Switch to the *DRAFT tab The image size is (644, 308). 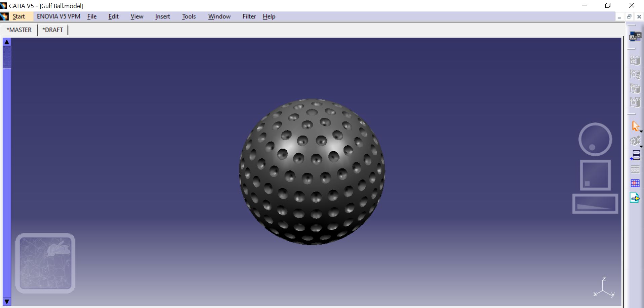point(53,30)
